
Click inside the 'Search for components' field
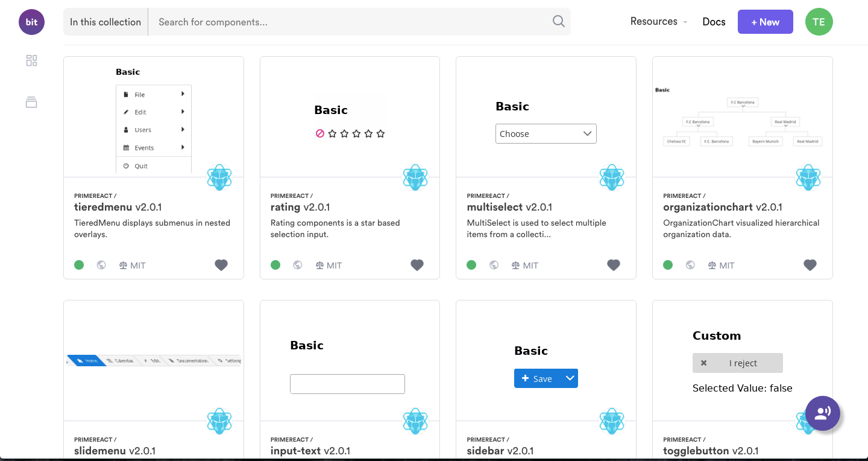tap(301, 21)
